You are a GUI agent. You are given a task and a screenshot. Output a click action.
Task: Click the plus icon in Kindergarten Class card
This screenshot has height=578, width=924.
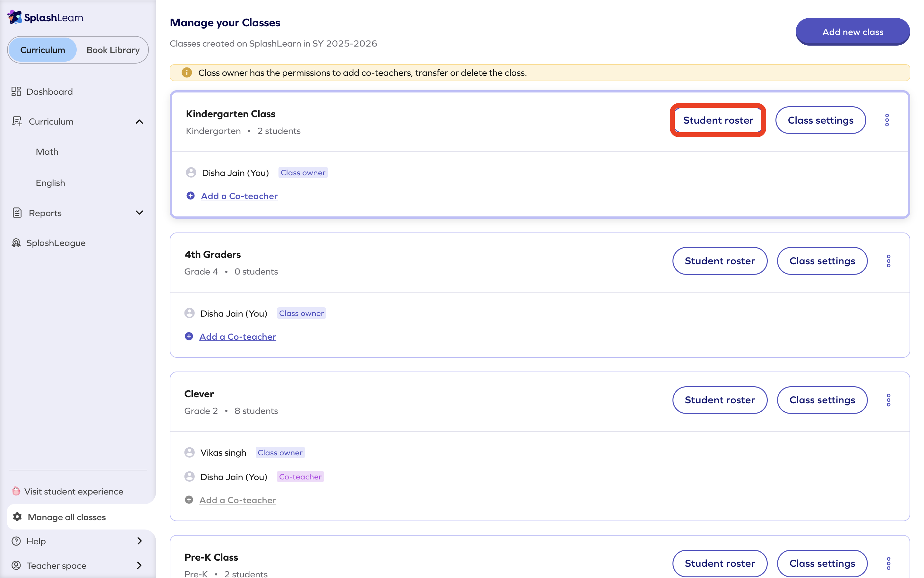pos(191,196)
